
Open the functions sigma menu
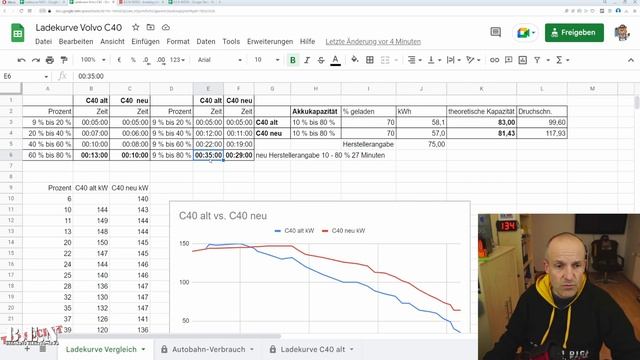[x=562, y=60]
